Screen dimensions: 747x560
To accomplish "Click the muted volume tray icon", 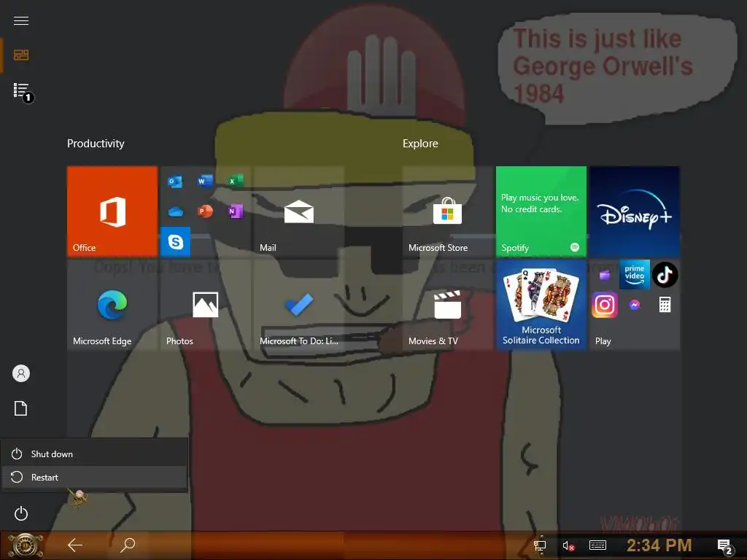I will [x=568, y=545].
